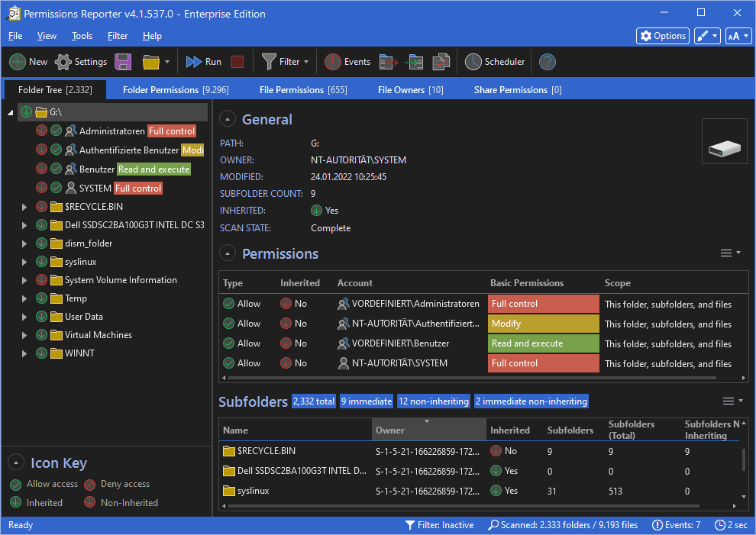756x535 pixels.
Task: Open Subfolders table options menu
Action: (x=732, y=401)
